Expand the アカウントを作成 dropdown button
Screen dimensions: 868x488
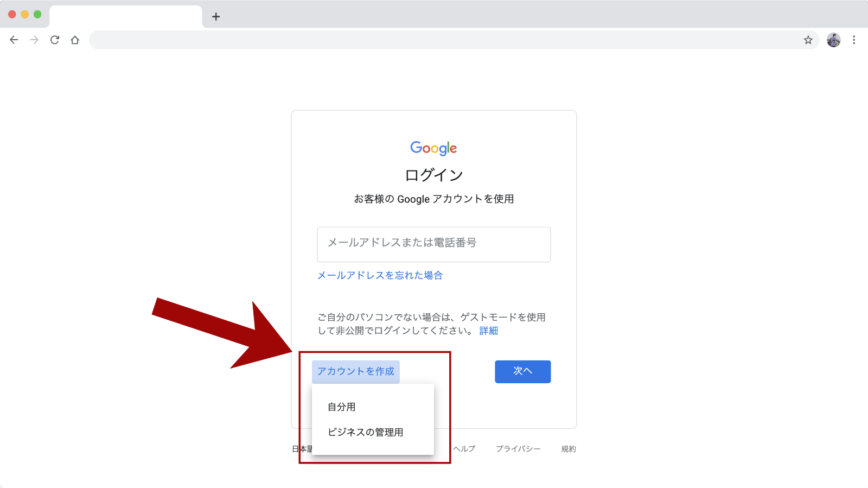(356, 371)
